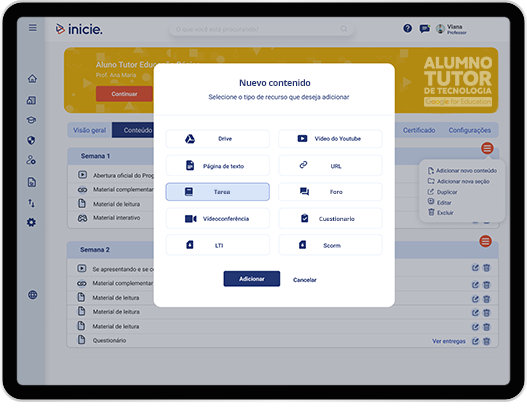The image size is (527, 408).
Task: Select the Video do Youtube option
Action: 330,139
